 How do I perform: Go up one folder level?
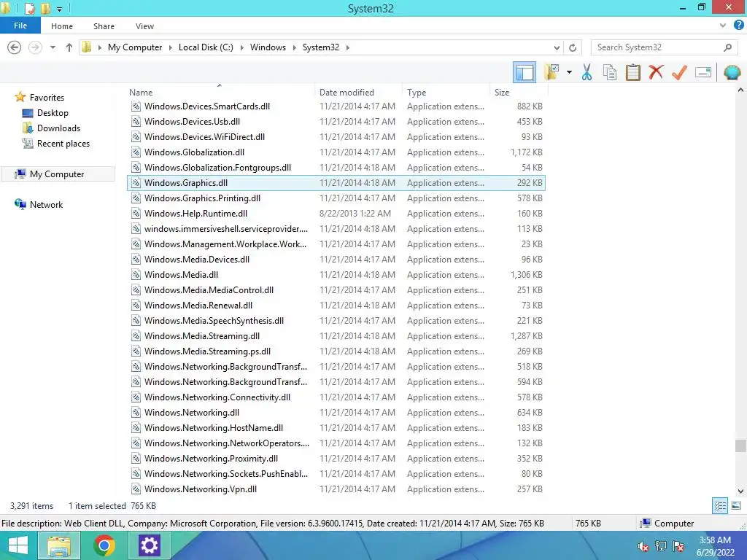coord(69,47)
